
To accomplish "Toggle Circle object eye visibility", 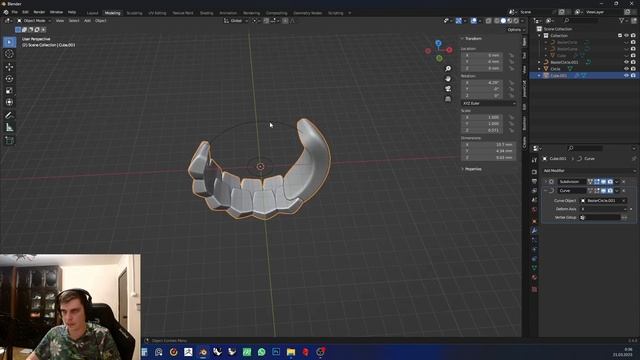I will click(x=626, y=69).
